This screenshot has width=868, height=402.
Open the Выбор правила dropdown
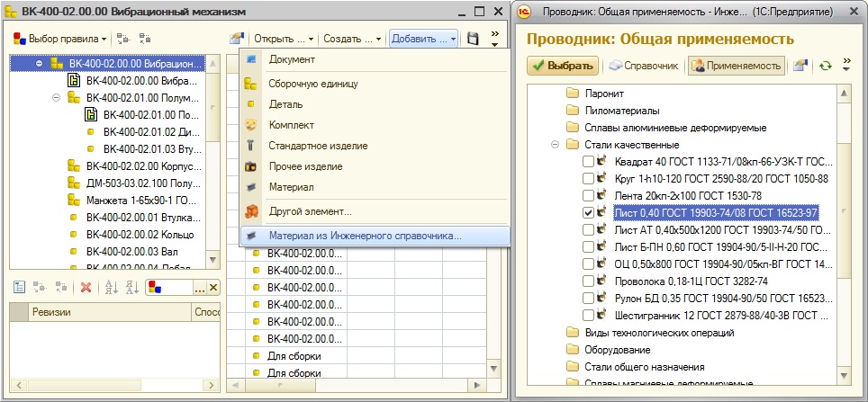coord(59,39)
